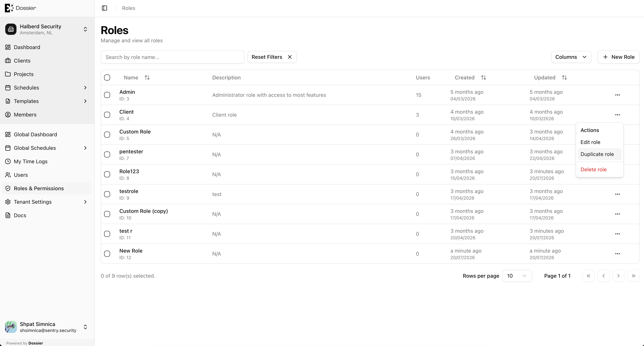Image resolution: width=644 pixels, height=346 pixels.
Task: Go to last page button
Action: pos(633,276)
